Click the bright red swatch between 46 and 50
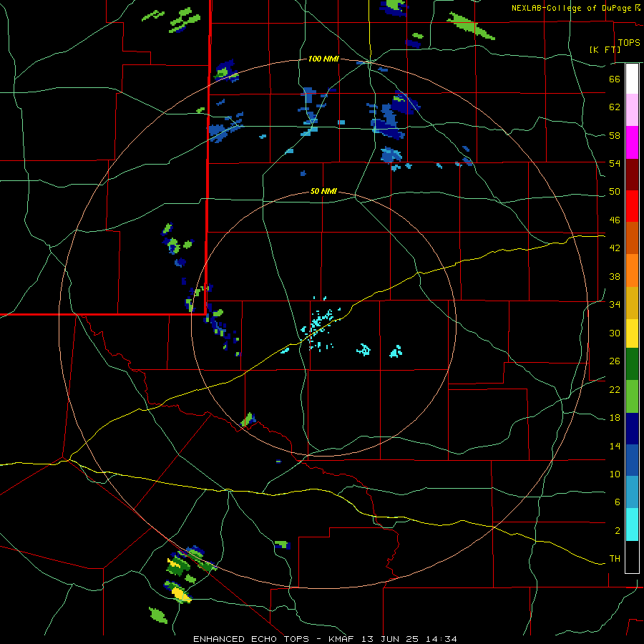The height and width of the screenshot is (644, 644). tap(632, 206)
